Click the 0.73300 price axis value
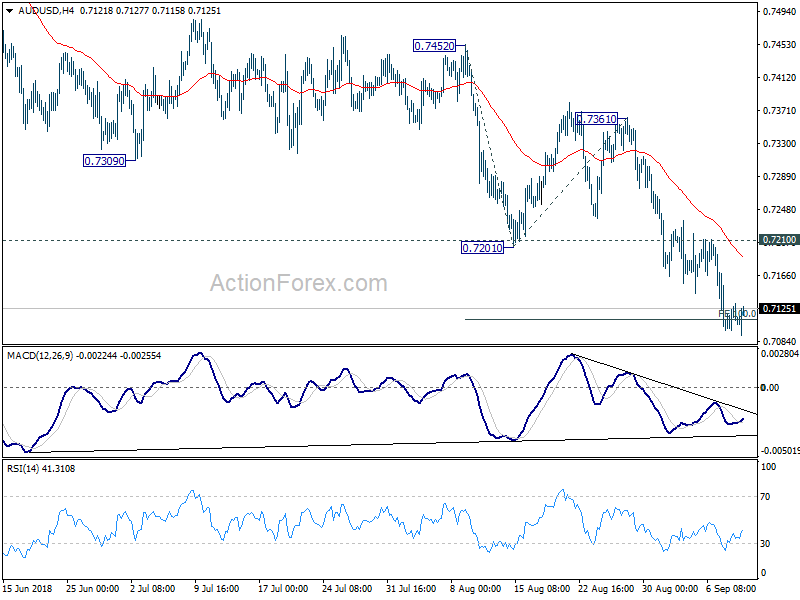Viewport: 800px width, 600px height. click(779, 144)
